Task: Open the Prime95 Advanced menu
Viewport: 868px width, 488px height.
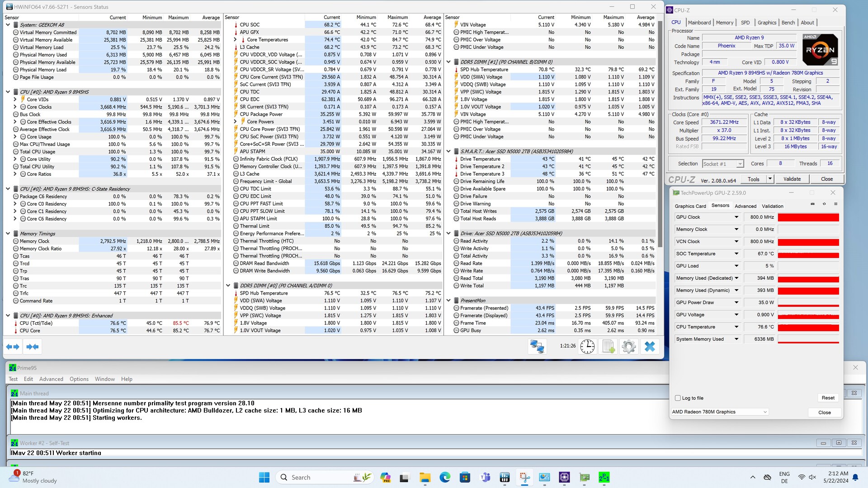Action: coord(51,379)
